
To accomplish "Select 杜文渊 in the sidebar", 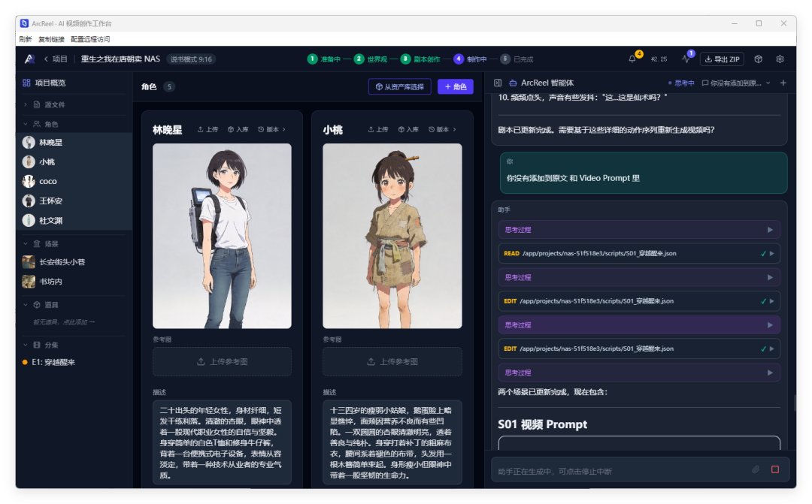I will click(x=74, y=220).
